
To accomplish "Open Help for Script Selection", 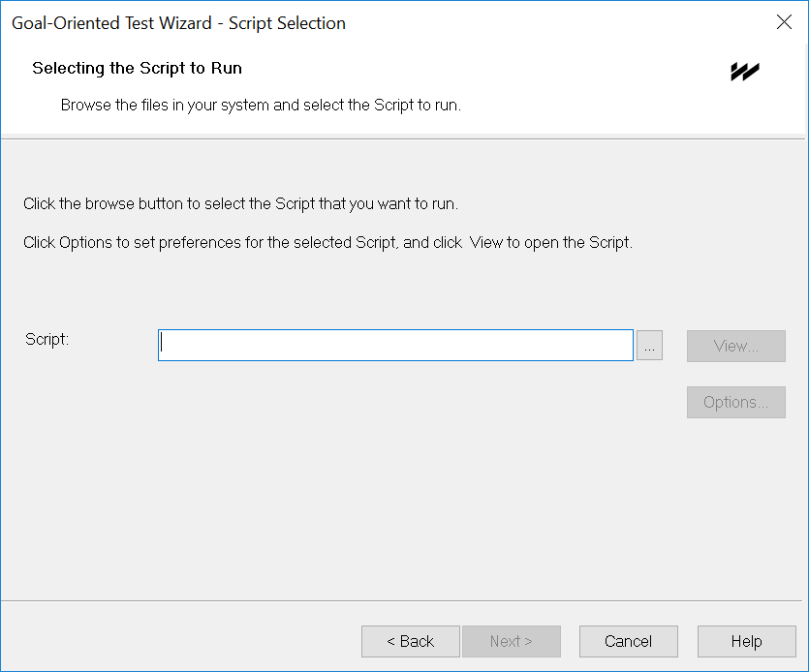I will point(747,641).
